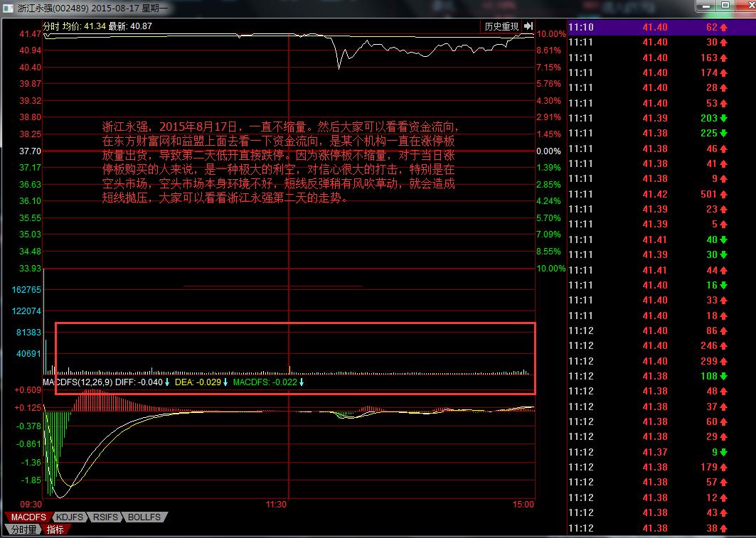Click the cyan arrow next to DEA value
Viewport: 756px width, 538px height.
[225, 382]
